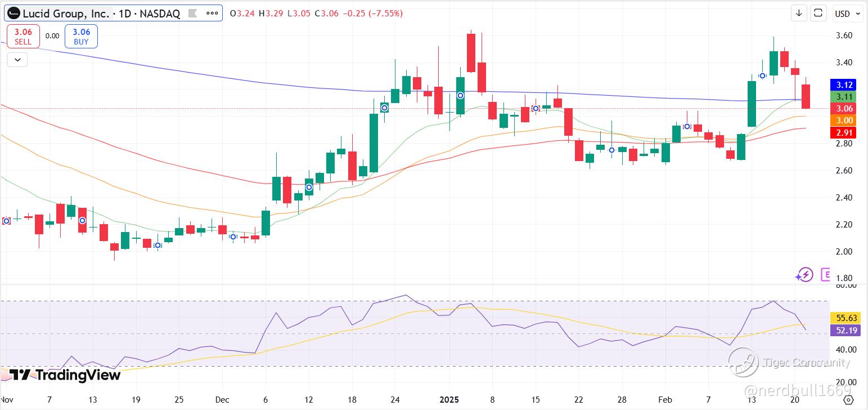Select the Feb label on the time axis
Screen dimensions: 868x410
pos(665,399)
